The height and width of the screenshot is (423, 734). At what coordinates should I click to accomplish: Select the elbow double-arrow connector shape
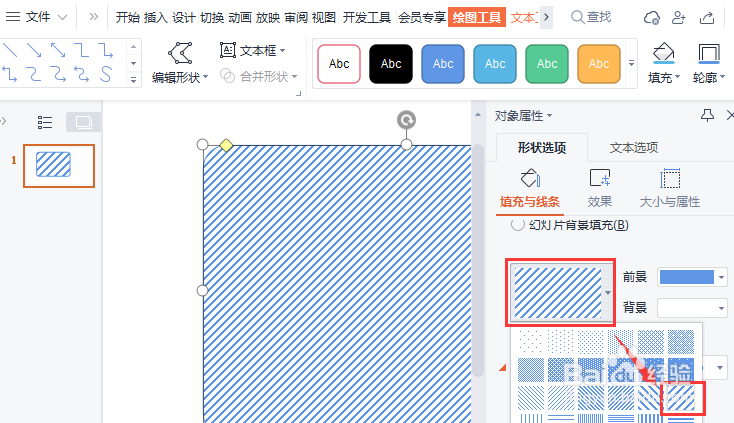(10, 74)
